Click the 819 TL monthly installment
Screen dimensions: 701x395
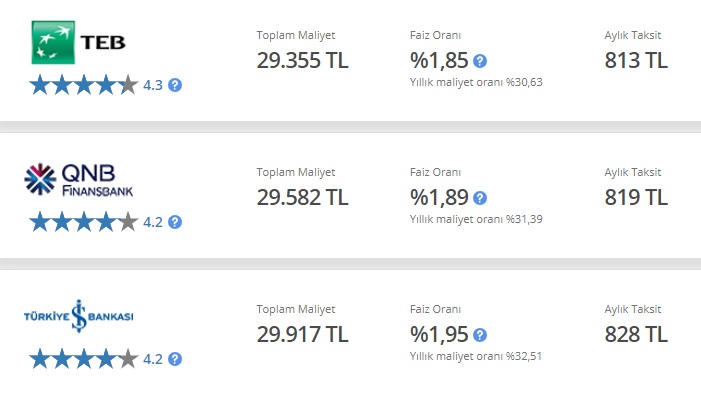(x=636, y=198)
